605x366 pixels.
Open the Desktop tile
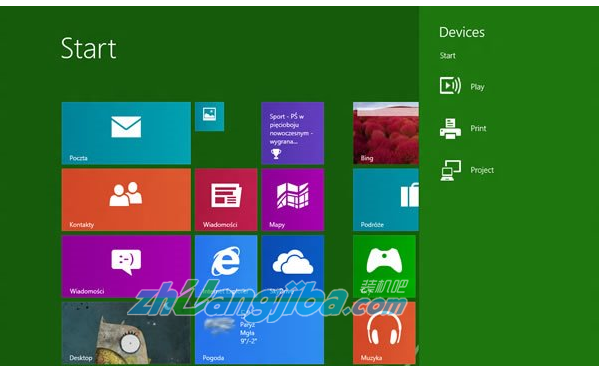pyautogui.click(x=126, y=333)
